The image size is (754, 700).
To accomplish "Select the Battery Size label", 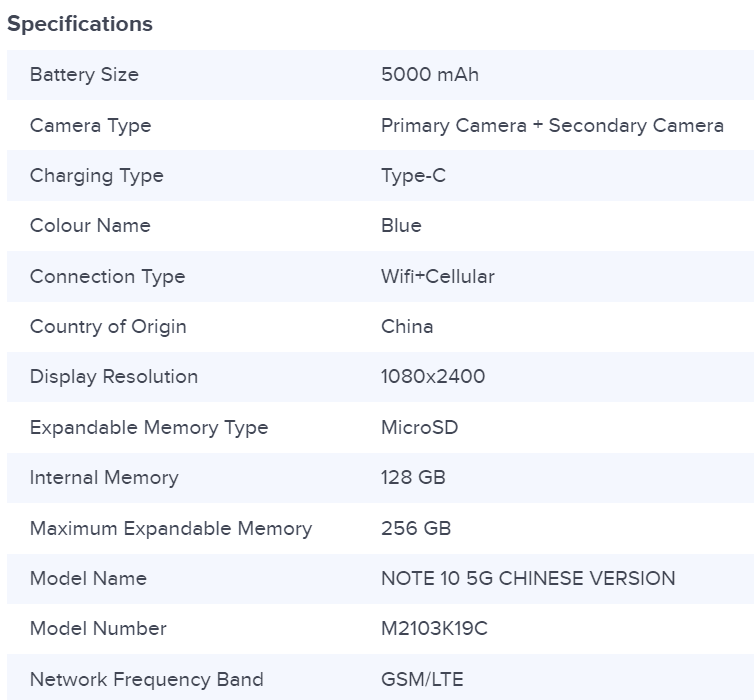I will [84, 75].
